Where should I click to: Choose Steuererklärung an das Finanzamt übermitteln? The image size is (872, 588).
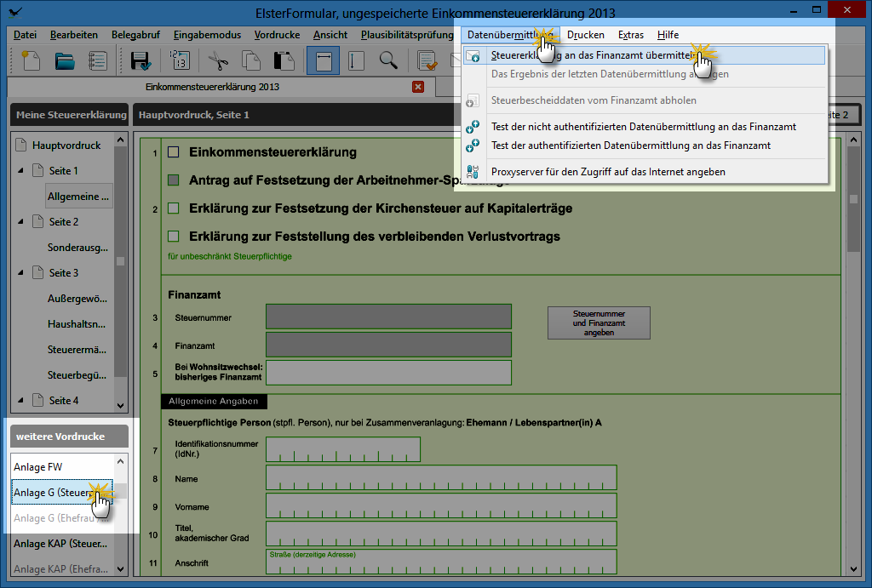tap(644, 55)
